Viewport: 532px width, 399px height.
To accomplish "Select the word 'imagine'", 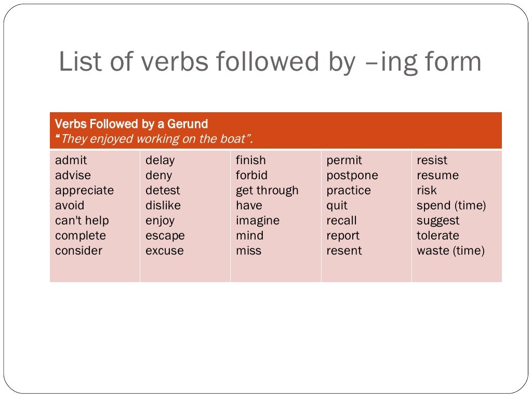I will coord(258,221).
